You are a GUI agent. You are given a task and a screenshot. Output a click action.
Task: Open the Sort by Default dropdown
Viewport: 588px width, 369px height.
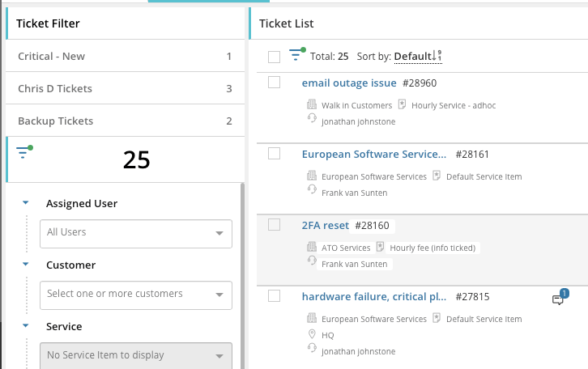(412, 57)
